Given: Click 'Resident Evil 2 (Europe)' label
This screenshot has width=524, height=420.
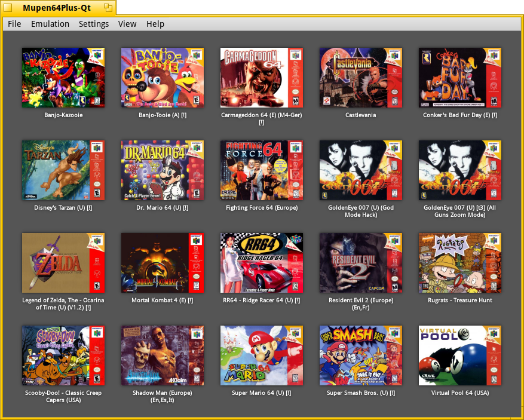Looking at the screenshot, I should click(x=361, y=303).
